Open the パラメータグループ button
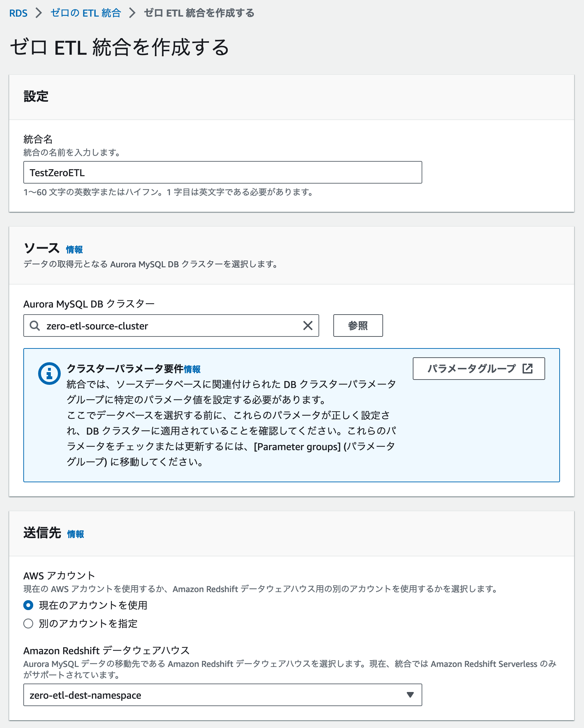This screenshot has height=728, width=584. click(479, 369)
